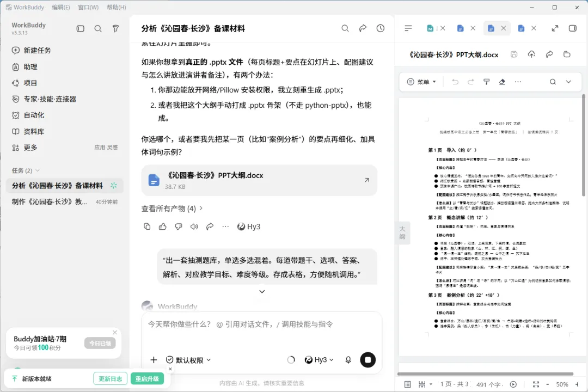Expand the preview panel to fullscreen
Image resolution: width=588 pixels, height=392 pixels.
tap(555, 28)
